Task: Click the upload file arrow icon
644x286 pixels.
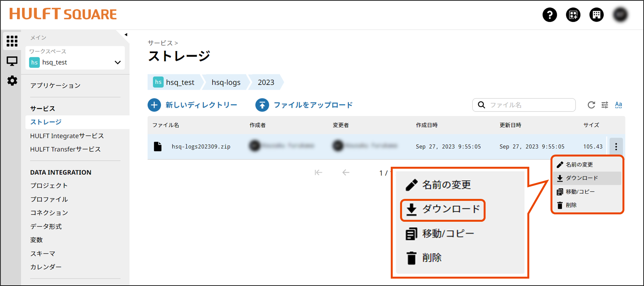Action: pyautogui.click(x=262, y=105)
